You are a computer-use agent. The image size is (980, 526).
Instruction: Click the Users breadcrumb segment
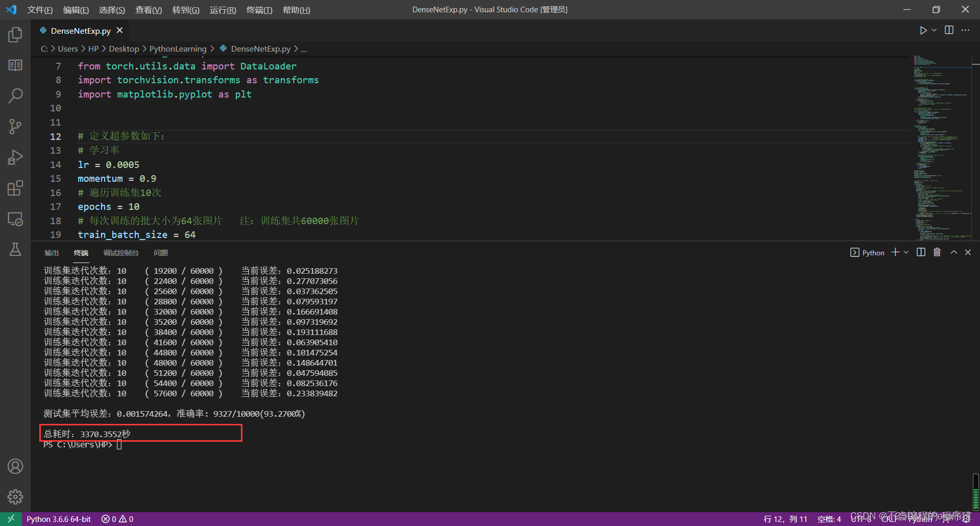68,49
